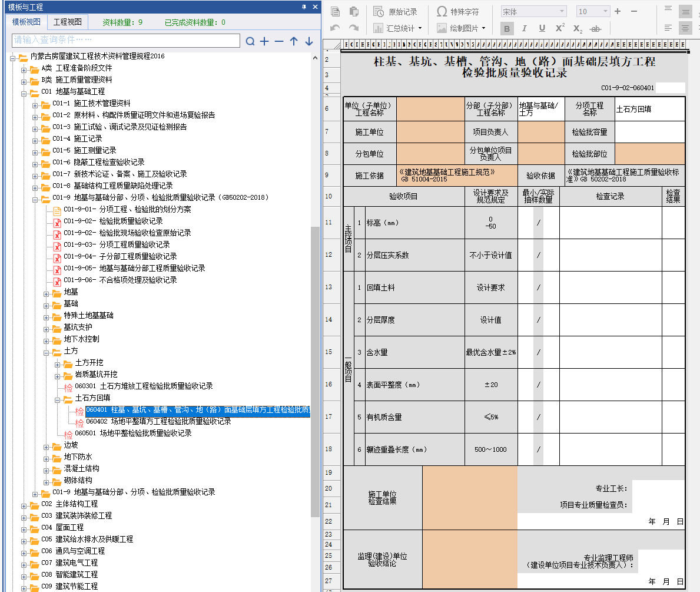Undo the last action
This screenshot has height=592, width=700.
(335, 28)
